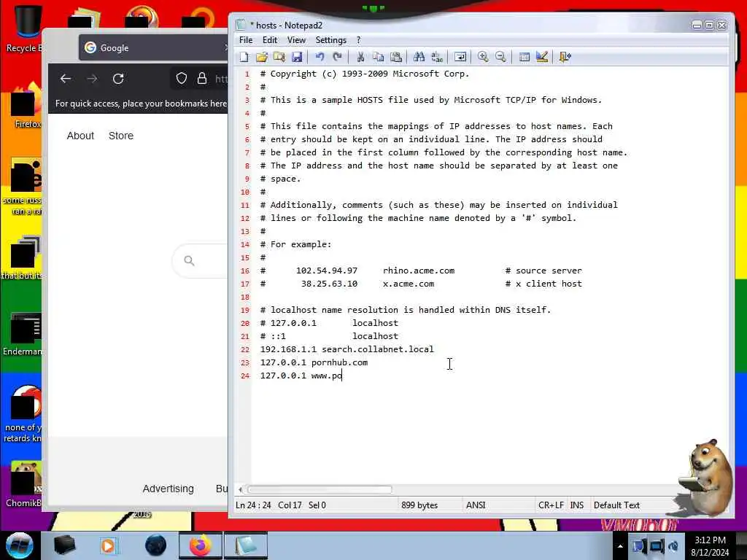Viewport: 747px width, 560px height.
Task: Open Find with the binoculars icon
Action: pos(419,57)
